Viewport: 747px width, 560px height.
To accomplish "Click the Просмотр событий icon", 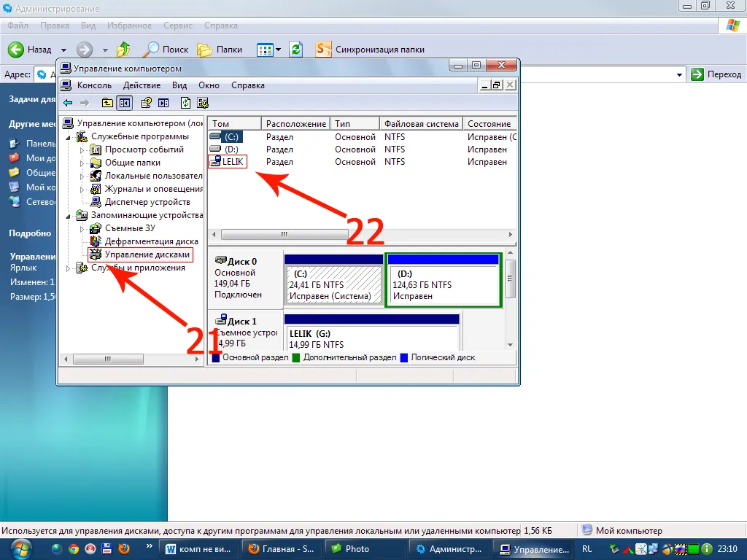I will pyautogui.click(x=96, y=149).
